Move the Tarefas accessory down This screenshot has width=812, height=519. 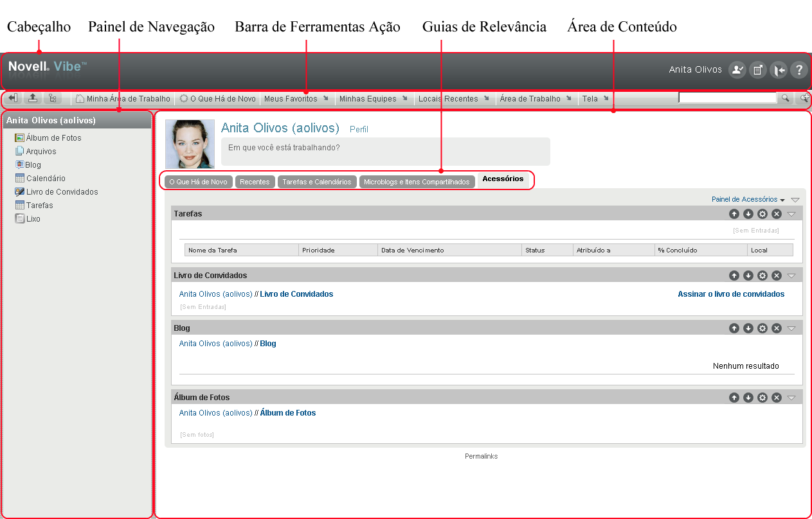[748, 214]
